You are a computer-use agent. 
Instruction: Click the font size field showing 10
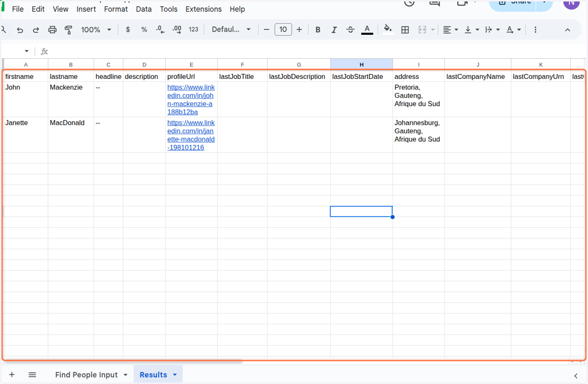coord(283,29)
